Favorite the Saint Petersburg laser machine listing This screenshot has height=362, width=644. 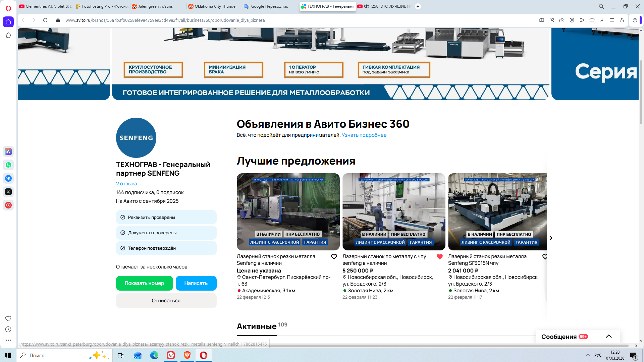point(334,257)
